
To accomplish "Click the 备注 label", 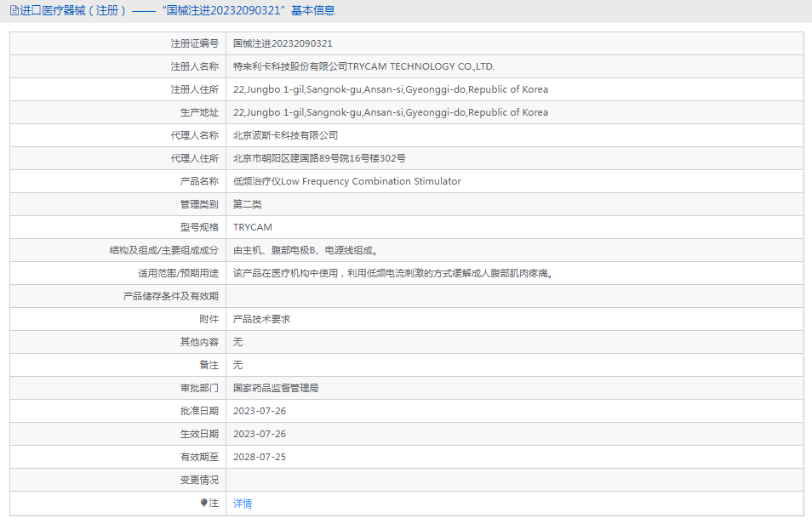I will [x=209, y=365].
